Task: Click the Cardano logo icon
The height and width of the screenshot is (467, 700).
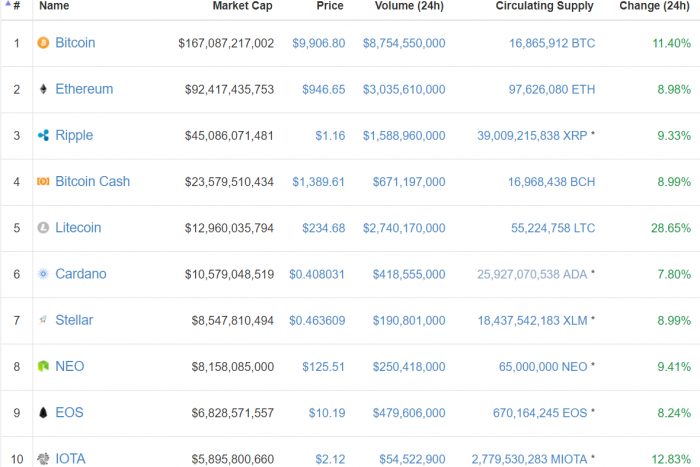Action: pyautogui.click(x=43, y=274)
